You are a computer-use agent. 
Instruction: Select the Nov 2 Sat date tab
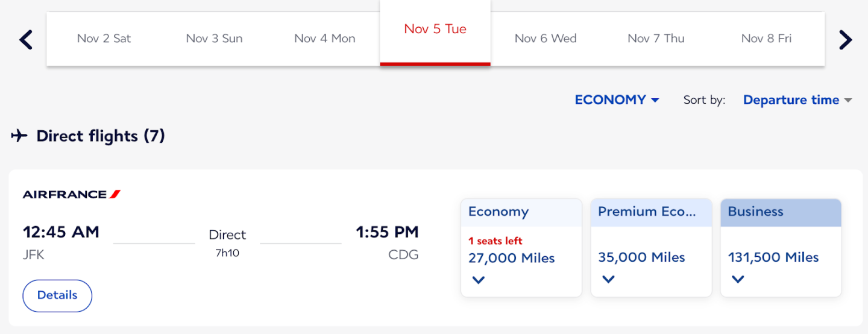point(104,39)
